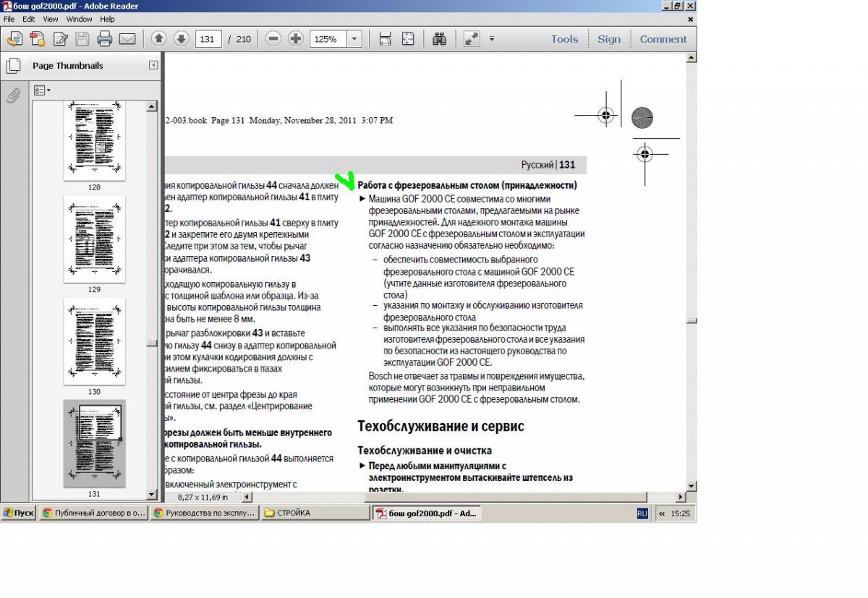
Task: Open the Comment pane
Action: (663, 39)
